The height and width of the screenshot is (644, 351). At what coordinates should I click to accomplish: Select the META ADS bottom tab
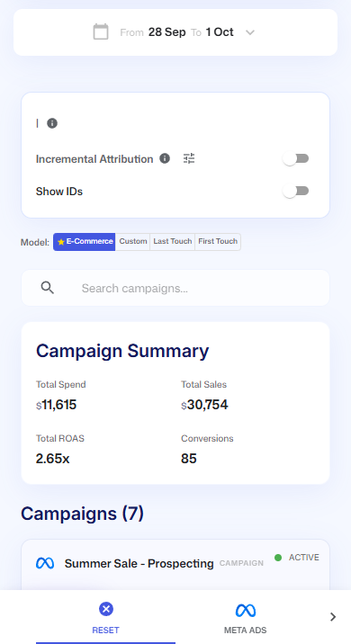click(x=246, y=616)
